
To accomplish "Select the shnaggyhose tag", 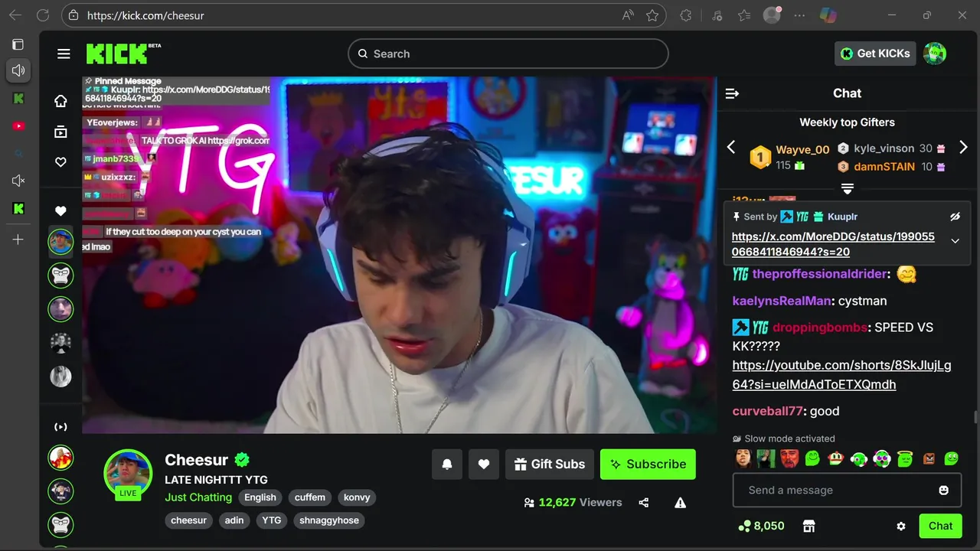I will point(329,520).
